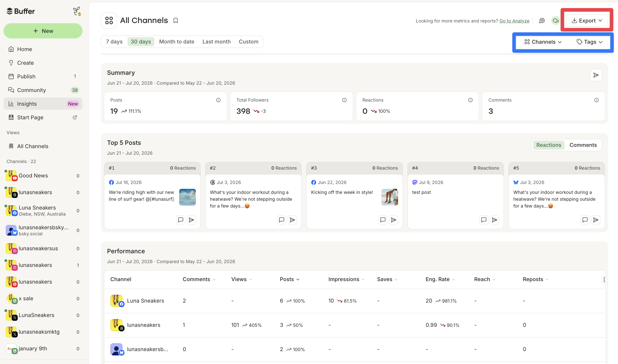This screenshot has height=364, width=618.
Task: Select Last month range
Action: [216, 42]
